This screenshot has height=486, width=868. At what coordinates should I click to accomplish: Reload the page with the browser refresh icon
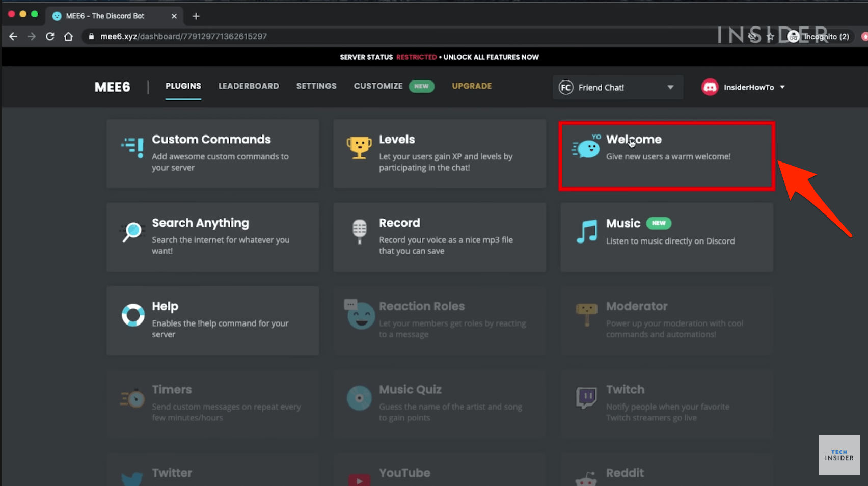pos(50,37)
